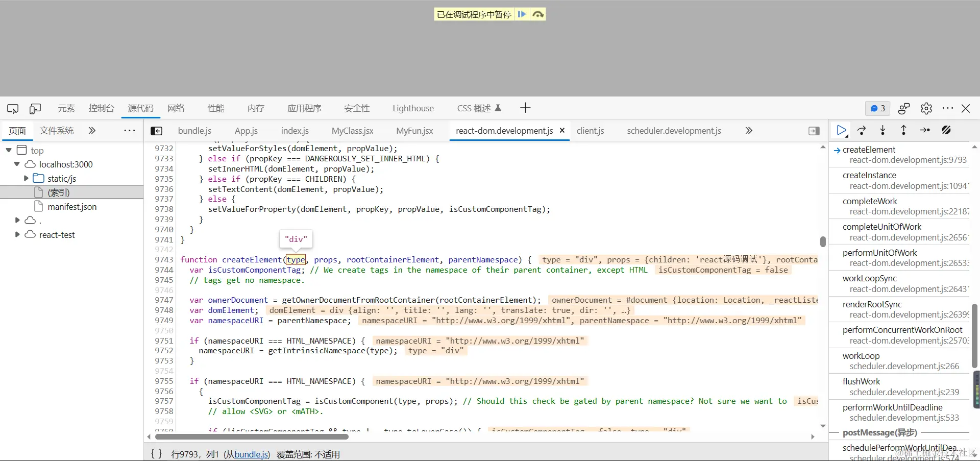Select the 文件系统 navigator tab
Image resolution: width=980 pixels, height=461 pixels.
[x=57, y=131]
